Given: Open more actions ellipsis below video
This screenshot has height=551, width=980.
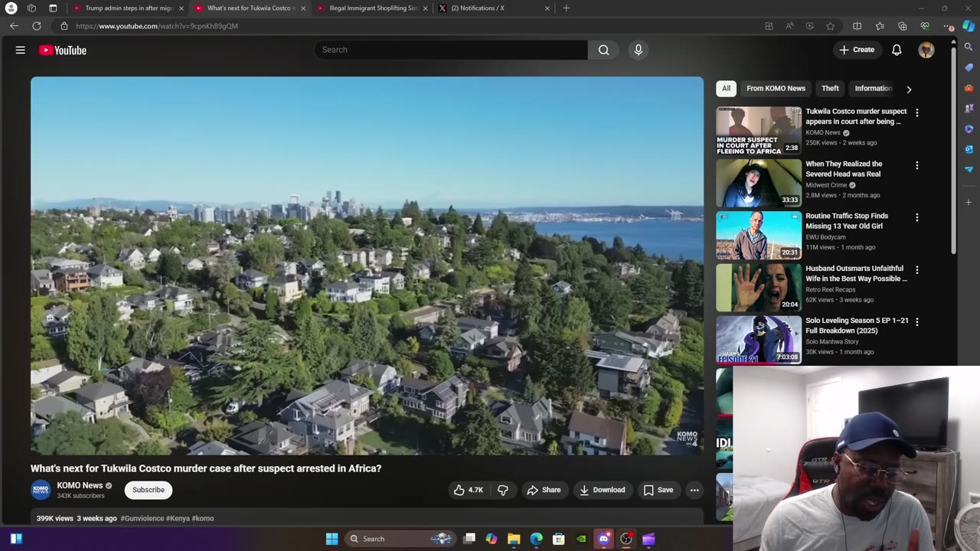Looking at the screenshot, I should 694,490.
